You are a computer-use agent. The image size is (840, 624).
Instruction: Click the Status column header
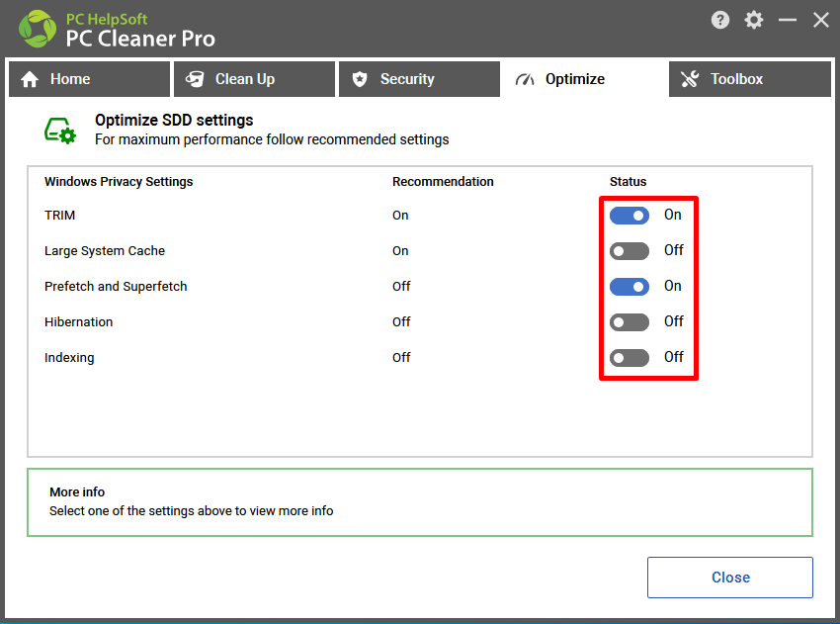click(628, 182)
